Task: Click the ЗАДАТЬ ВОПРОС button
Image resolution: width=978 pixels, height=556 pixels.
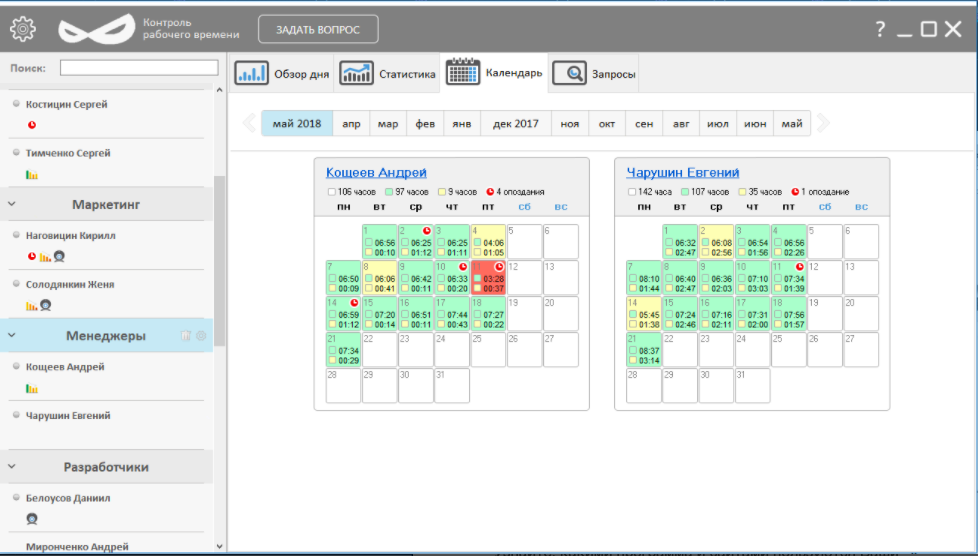Action: pos(318,29)
